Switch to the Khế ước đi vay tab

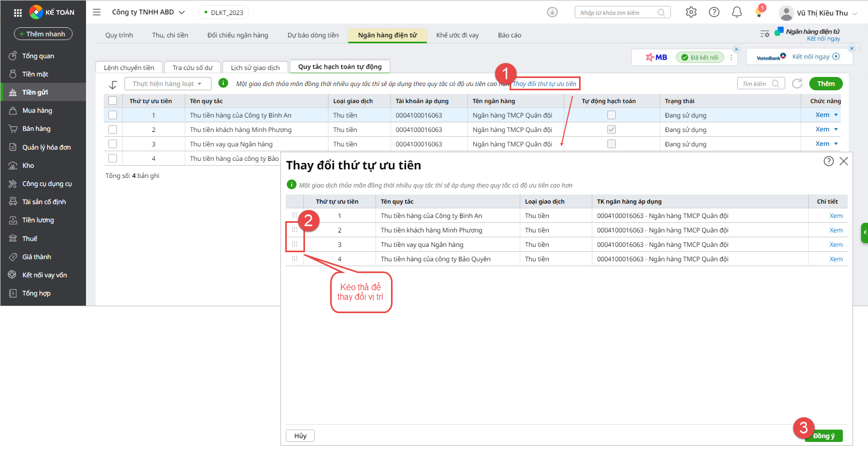[x=457, y=35]
